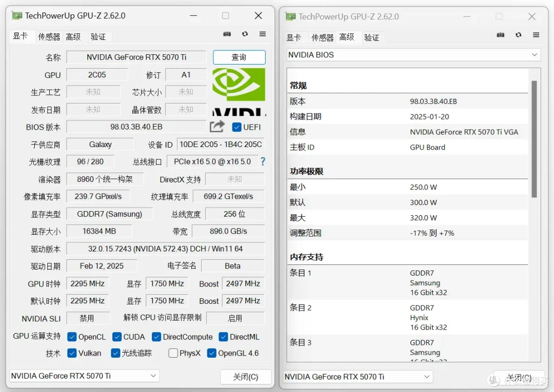
Task: Open the GPU selector dropdown in right window
Action: [x=358, y=377]
